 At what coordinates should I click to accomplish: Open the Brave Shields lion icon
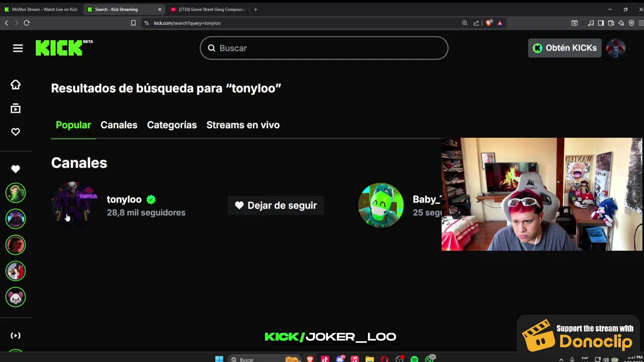tap(489, 23)
